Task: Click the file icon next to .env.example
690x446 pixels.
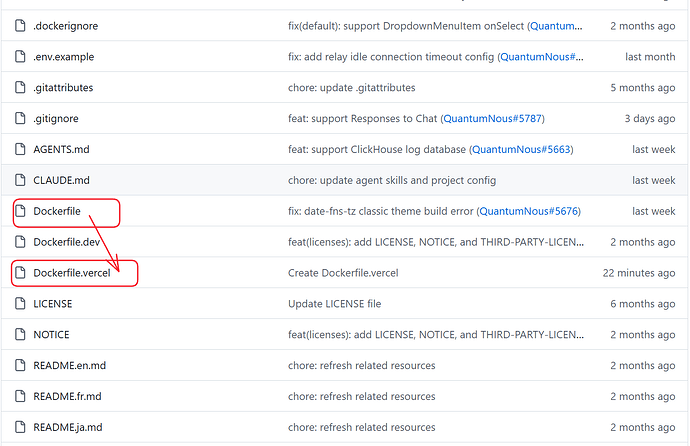Action: [x=20, y=57]
